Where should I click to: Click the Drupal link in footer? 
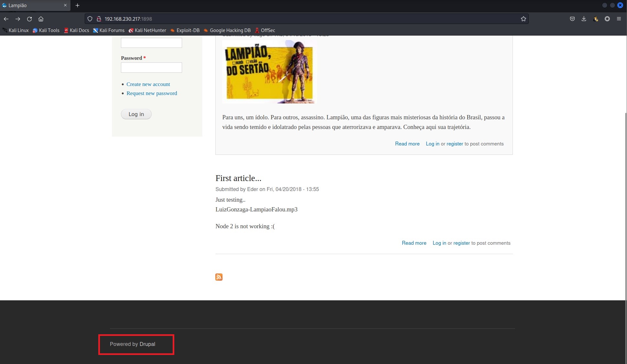click(x=147, y=344)
